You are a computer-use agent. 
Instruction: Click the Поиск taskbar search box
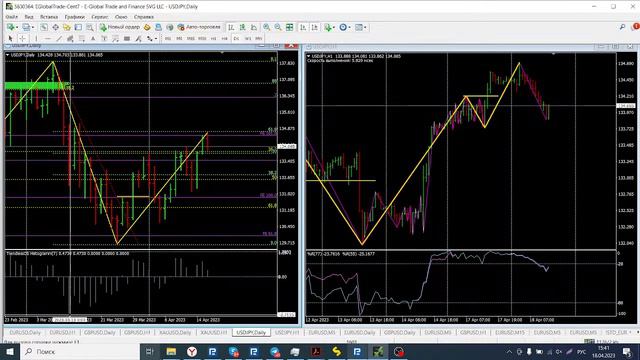pyautogui.click(x=80, y=351)
